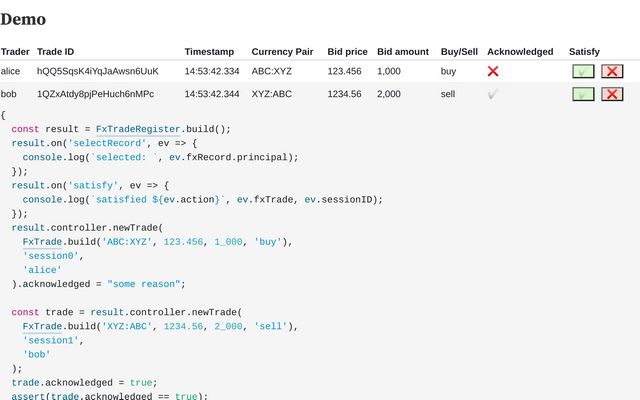The height and width of the screenshot is (400, 640).
Task: Click bid price 123.456 in the table
Action: point(344,71)
